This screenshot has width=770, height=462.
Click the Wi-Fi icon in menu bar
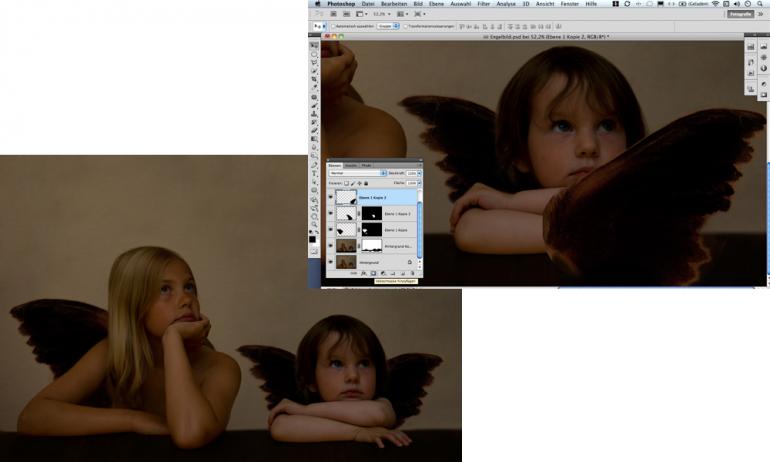tap(715, 4)
